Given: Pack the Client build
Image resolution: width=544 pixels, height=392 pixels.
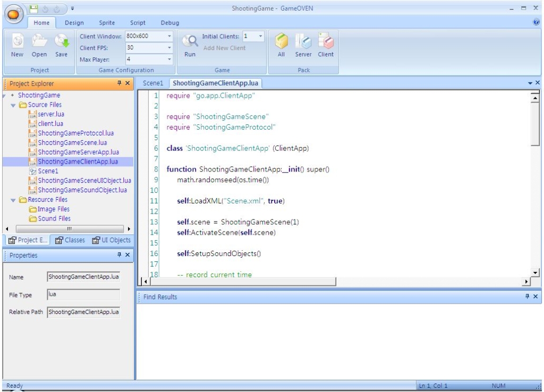Looking at the screenshot, I should point(326,45).
